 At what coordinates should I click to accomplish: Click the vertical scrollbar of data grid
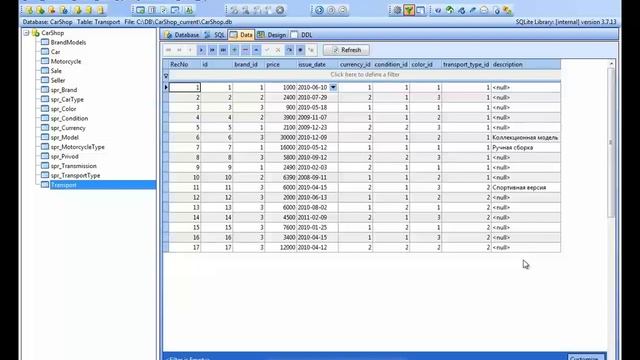[611, 143]
